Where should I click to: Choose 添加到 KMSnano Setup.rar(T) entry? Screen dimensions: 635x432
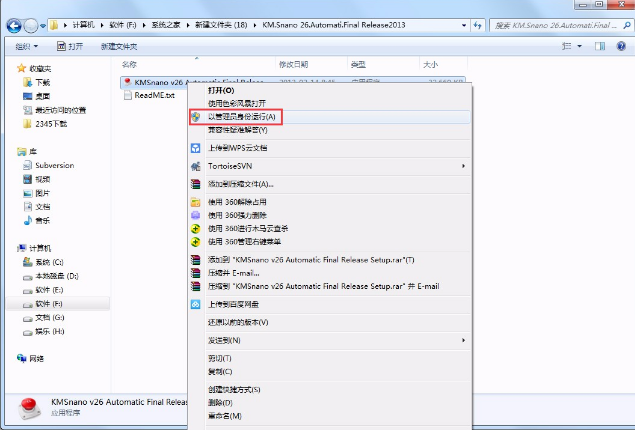coord(311,260)
